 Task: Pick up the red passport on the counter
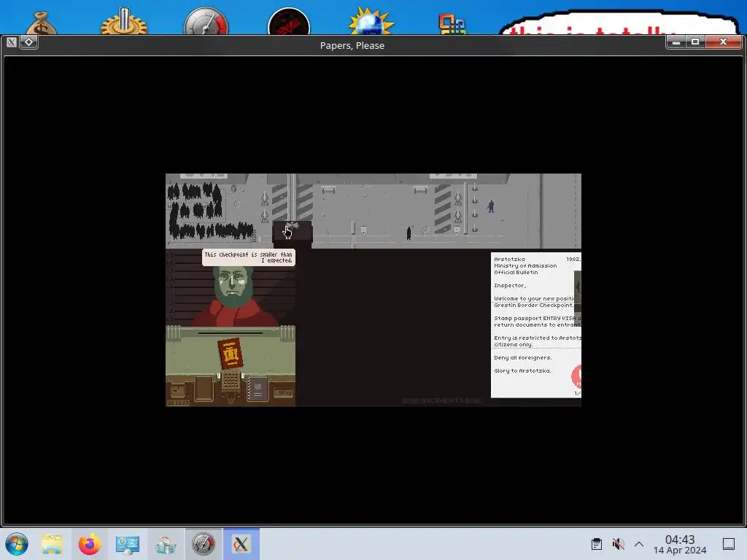coord(230,354)
